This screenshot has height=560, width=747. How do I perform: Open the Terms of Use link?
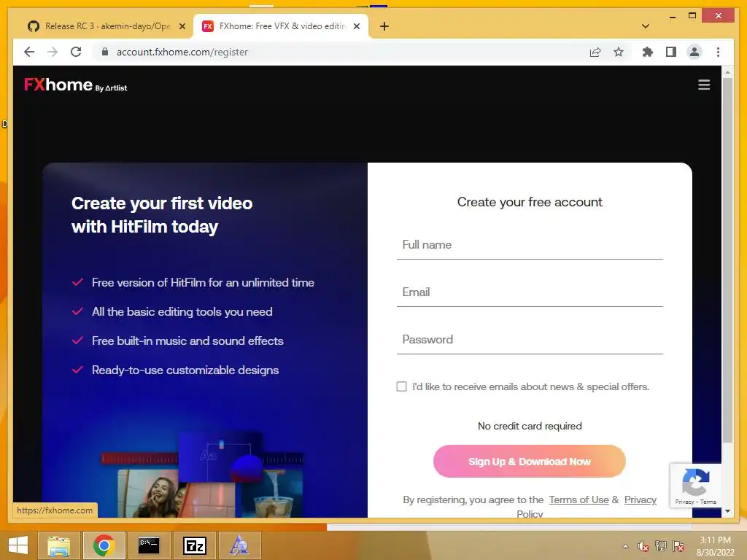click(578, 499)
